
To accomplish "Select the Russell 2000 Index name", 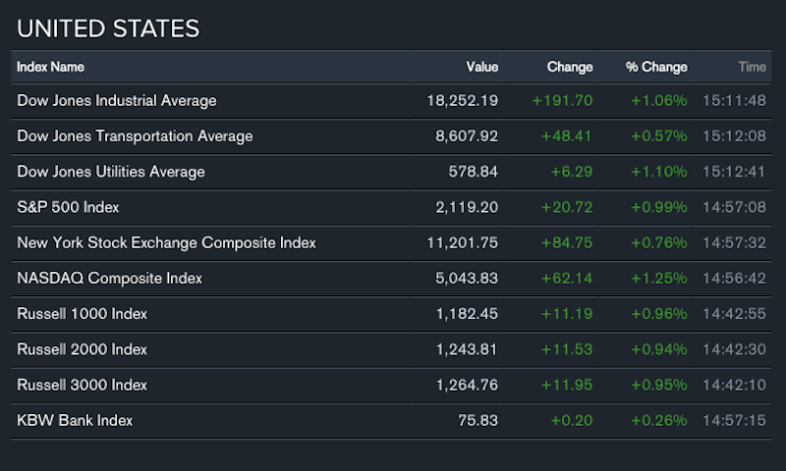I will click(82, 350).
